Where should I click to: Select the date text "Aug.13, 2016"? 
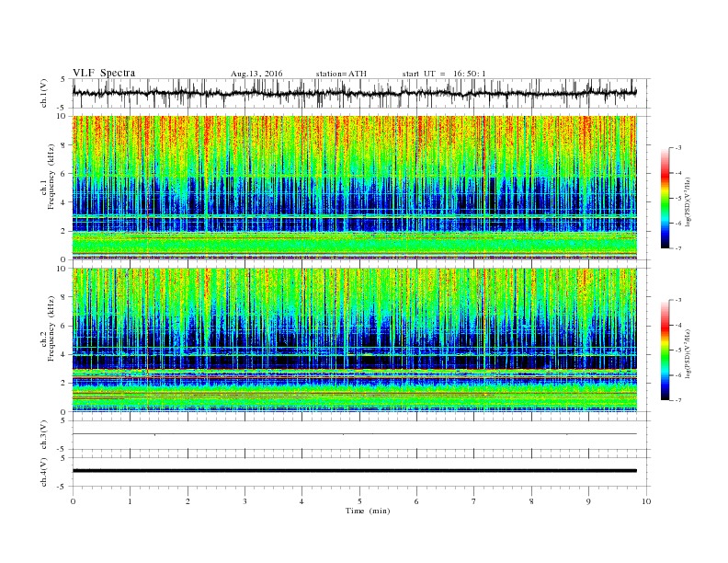(256, 74)
